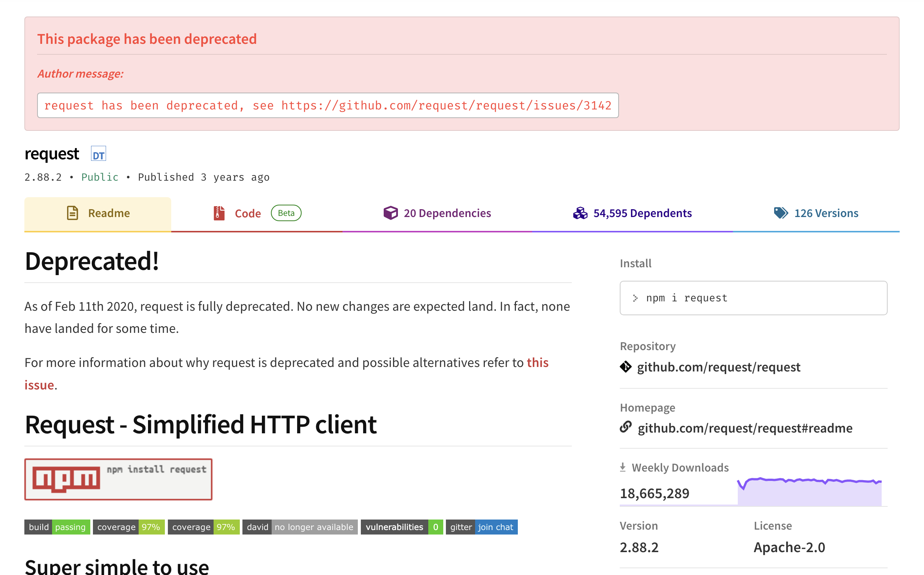This screenshot has height=575, width=924.
Task: Click the Weekly Downloads arrow icon
Action: [623, 467]
